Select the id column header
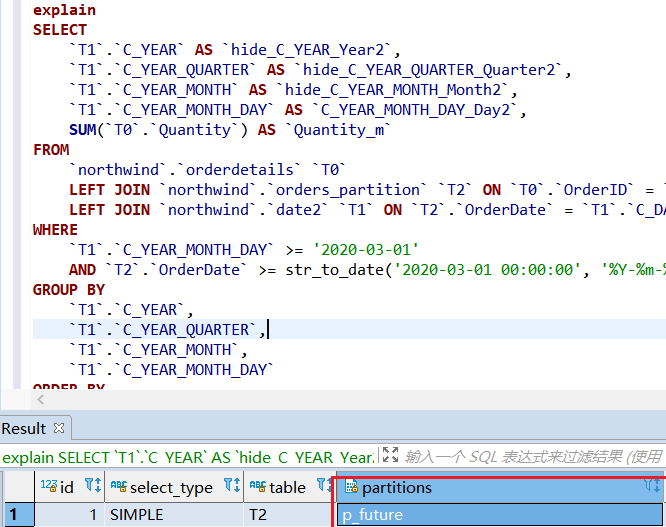This screenshot has height=527, width=666. pos(70,487)
